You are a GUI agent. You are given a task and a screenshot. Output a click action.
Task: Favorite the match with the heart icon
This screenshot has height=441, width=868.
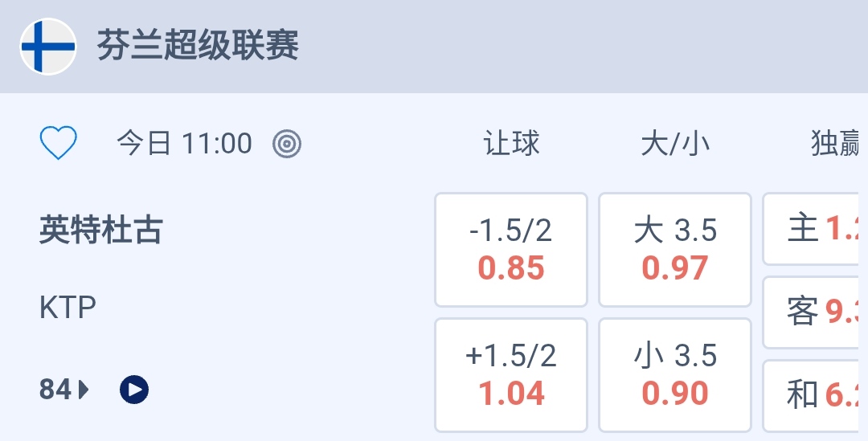pos(59,144)
